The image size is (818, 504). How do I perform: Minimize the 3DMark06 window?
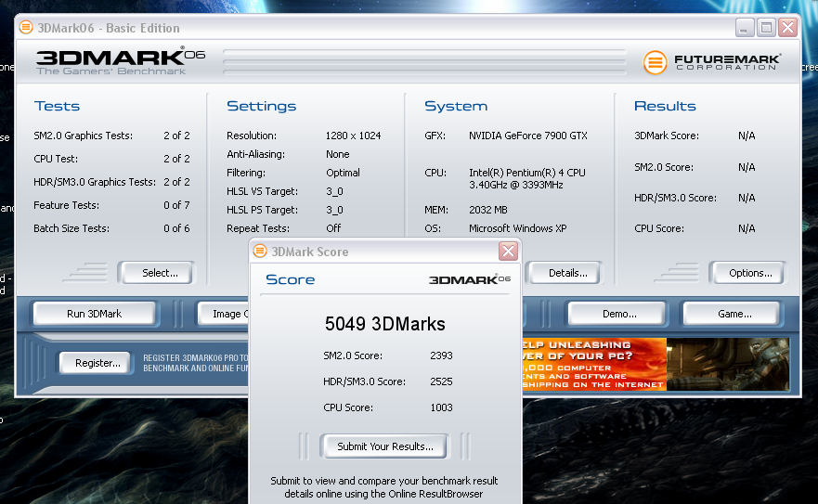745,28
